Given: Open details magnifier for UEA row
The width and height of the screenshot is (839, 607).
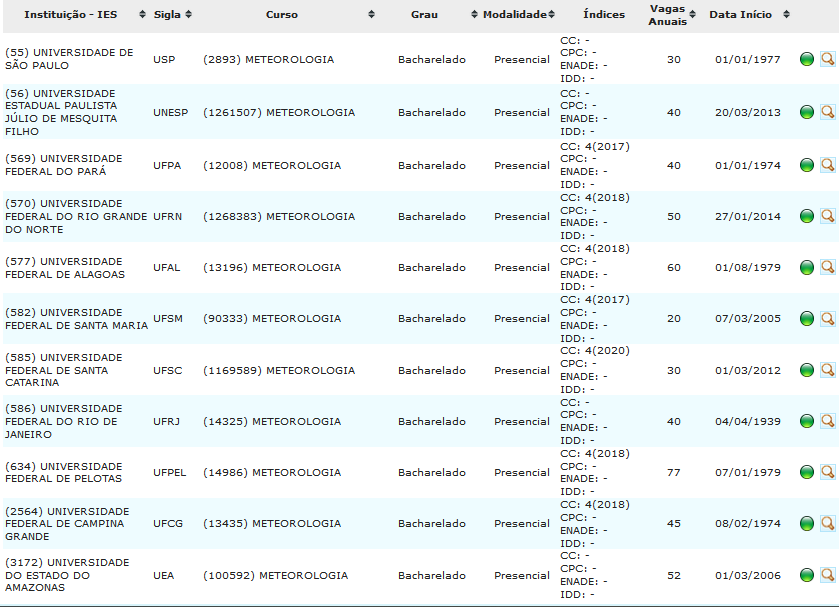Looking at the screenshot, I should tap(828, 575).
